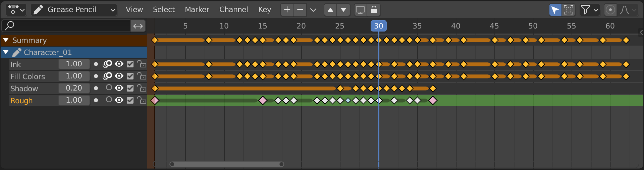Viewport: 644px width, 170px height.
Task: Open the Marker menu
Action: point(197,10)
